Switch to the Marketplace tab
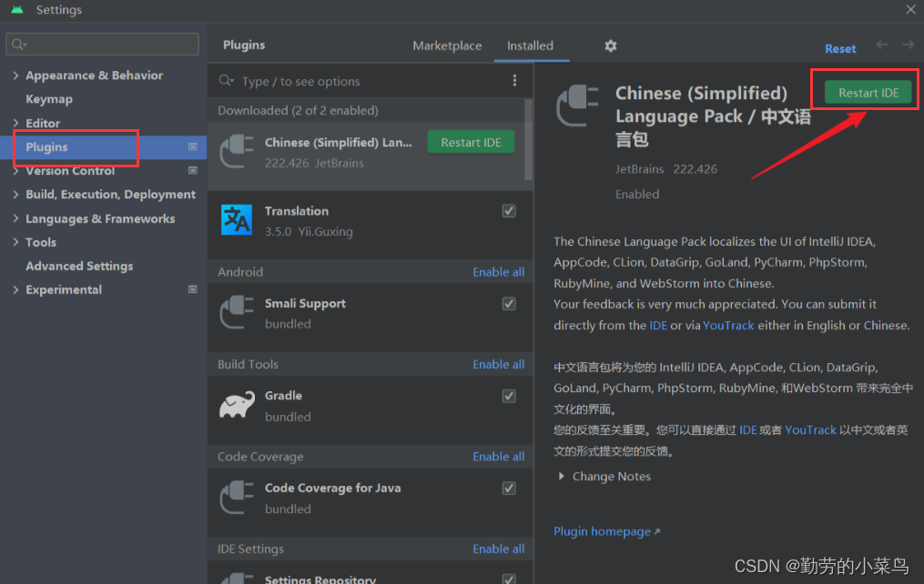This screenshot has height=584, width=924. pos(447,45)
